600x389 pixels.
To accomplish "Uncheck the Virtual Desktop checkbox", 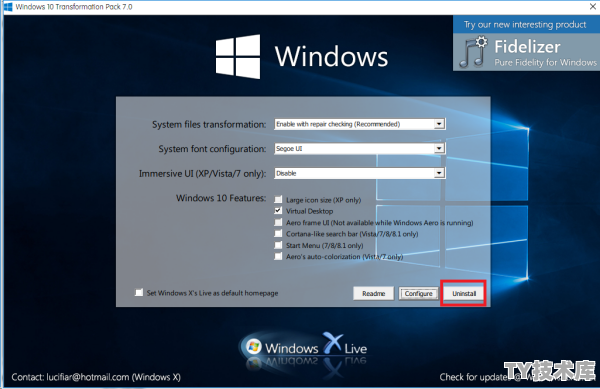I will 278,211.
